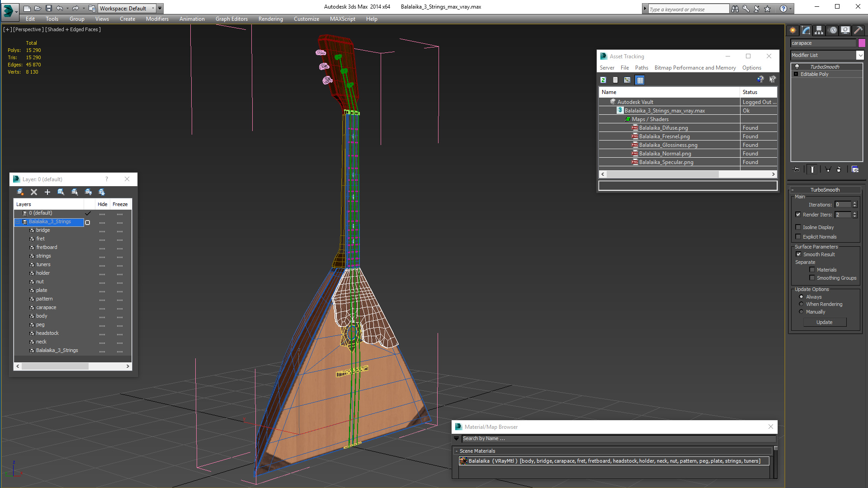The width and height of the screenshot is (868, 488).
Task: Open the Rendering menu
Action: pyautogui.click(x=270, y=19)
